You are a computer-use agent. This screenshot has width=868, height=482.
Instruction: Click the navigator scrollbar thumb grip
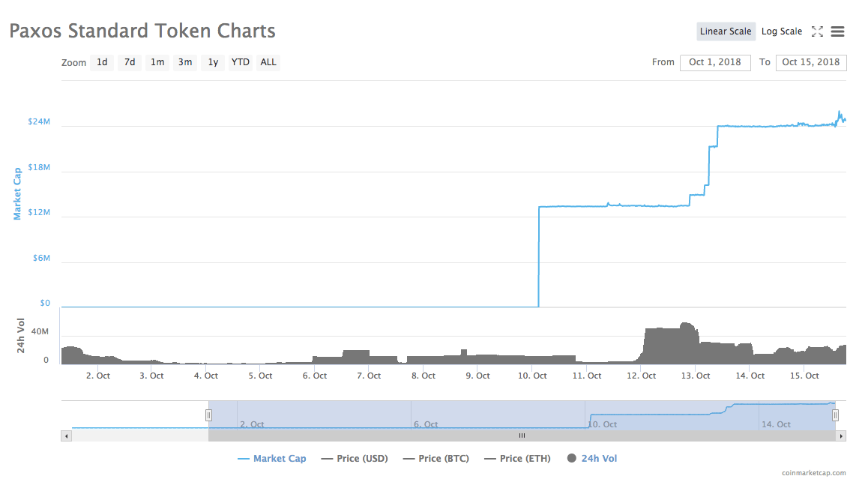[x=522, y=436]
